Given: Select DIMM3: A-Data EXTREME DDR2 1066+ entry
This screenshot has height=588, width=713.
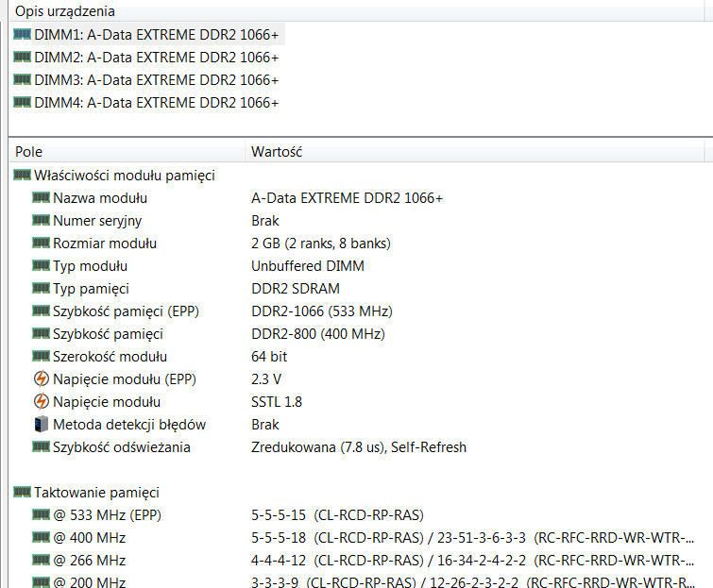Looking at the screenshot, I should pos(156,79).
